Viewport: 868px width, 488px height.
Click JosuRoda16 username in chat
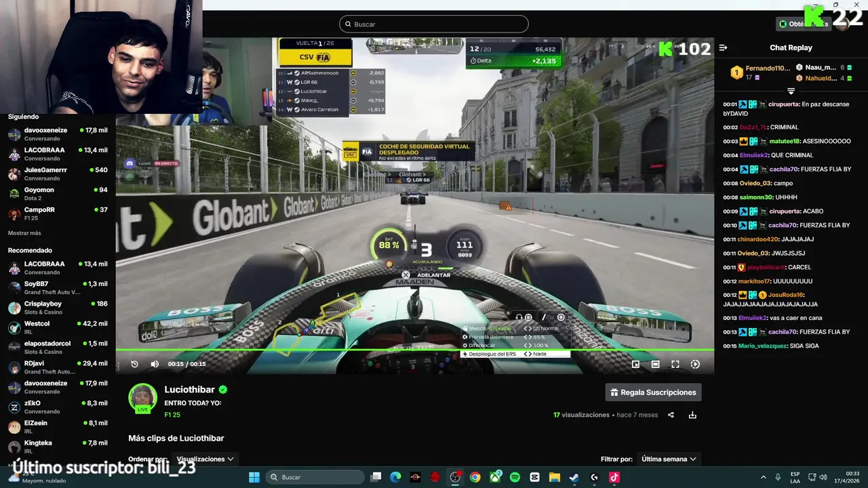(786, 295)
